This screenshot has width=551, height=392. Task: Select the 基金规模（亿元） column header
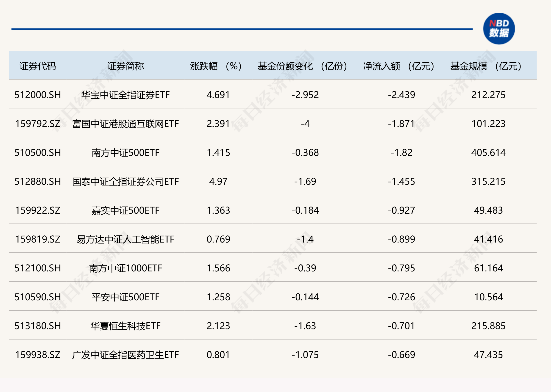tap(486, 66)
